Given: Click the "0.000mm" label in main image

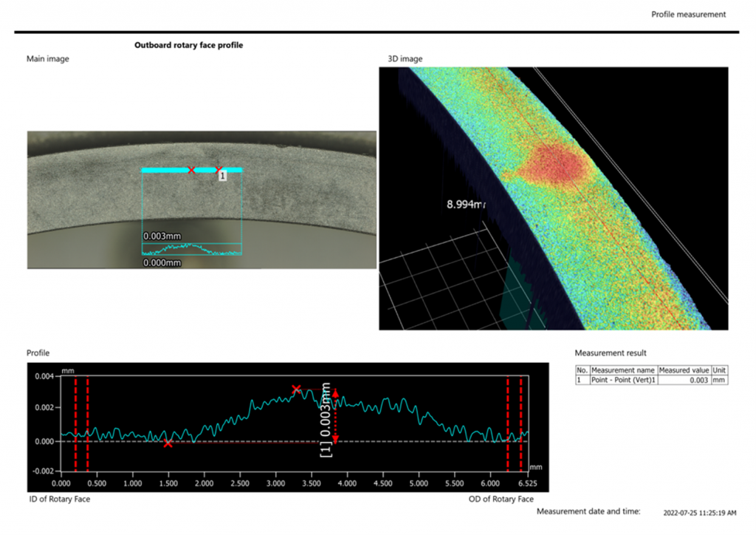Looking at the screenshot, I should point(162,263).
